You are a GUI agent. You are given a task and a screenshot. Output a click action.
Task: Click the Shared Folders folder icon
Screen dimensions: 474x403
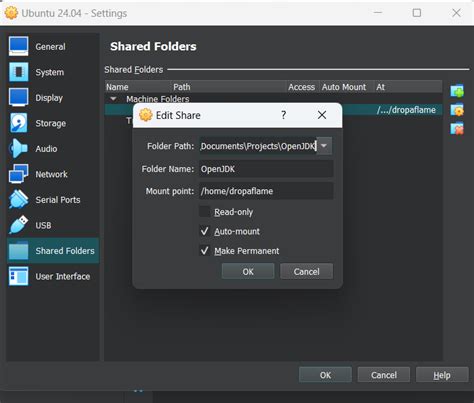coord(19,251)
